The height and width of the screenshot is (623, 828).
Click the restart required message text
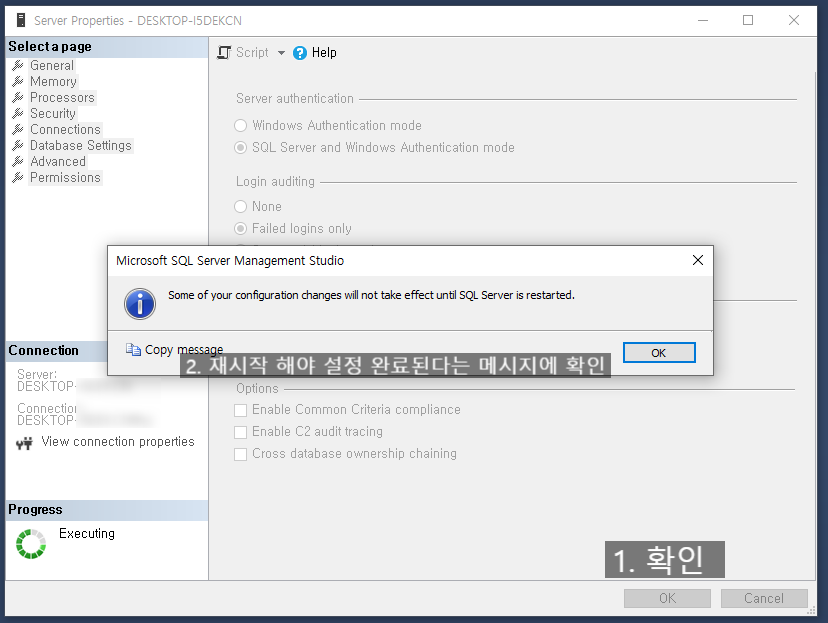[371, 295]
